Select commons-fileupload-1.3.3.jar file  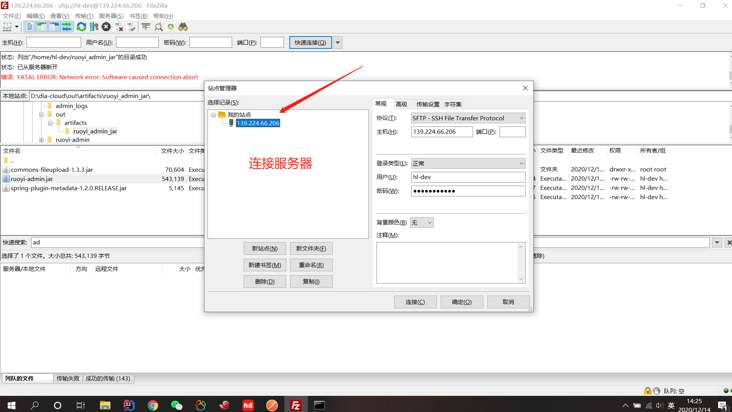pyautogui.click(x=52, y=169)
